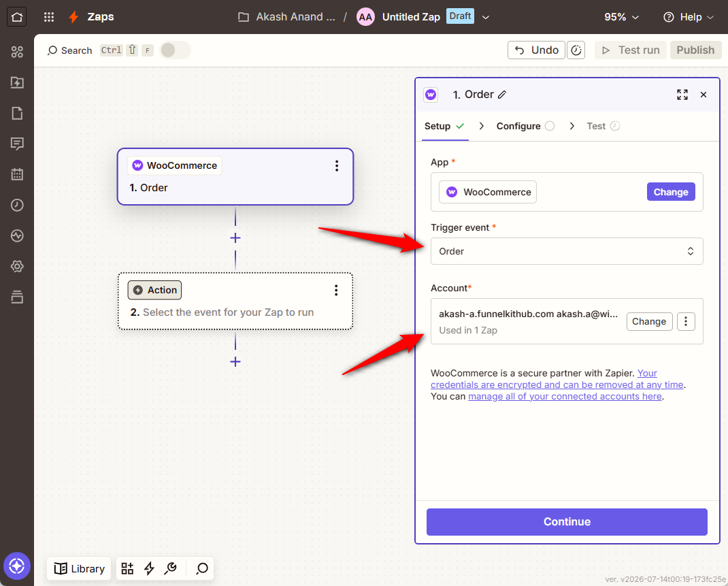Expand the Untitled Zap Draft chevron menu
This screenshot has width=728, height=586.
tap(486, 17)
